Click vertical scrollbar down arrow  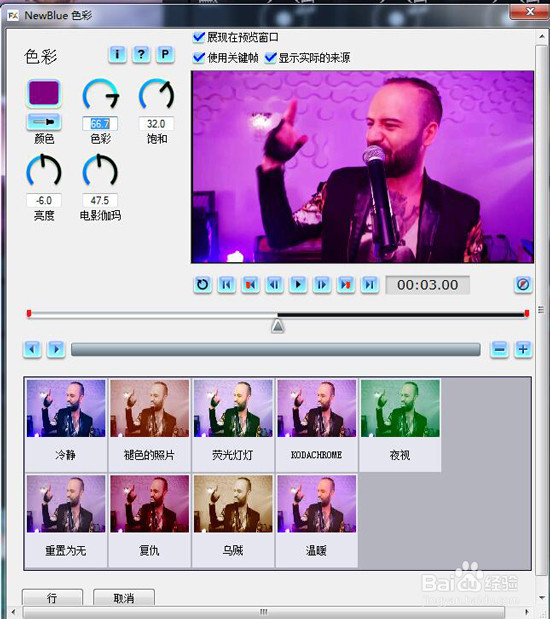(x=541, y=597)
